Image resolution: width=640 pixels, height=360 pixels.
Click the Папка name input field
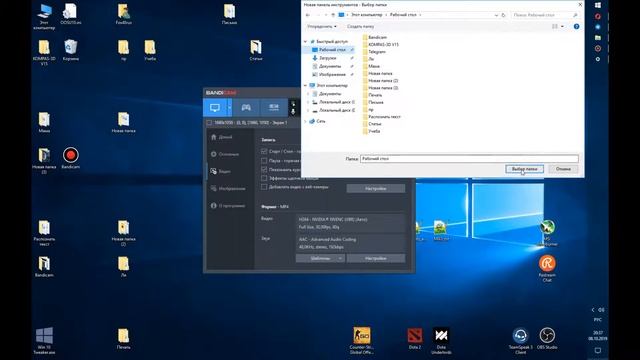pos(469,159)
